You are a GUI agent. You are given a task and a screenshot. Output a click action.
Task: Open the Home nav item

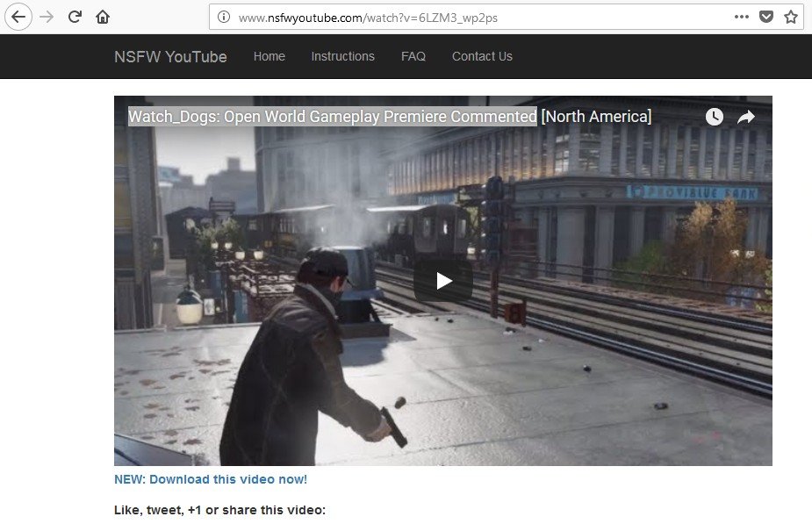(269, 56)
